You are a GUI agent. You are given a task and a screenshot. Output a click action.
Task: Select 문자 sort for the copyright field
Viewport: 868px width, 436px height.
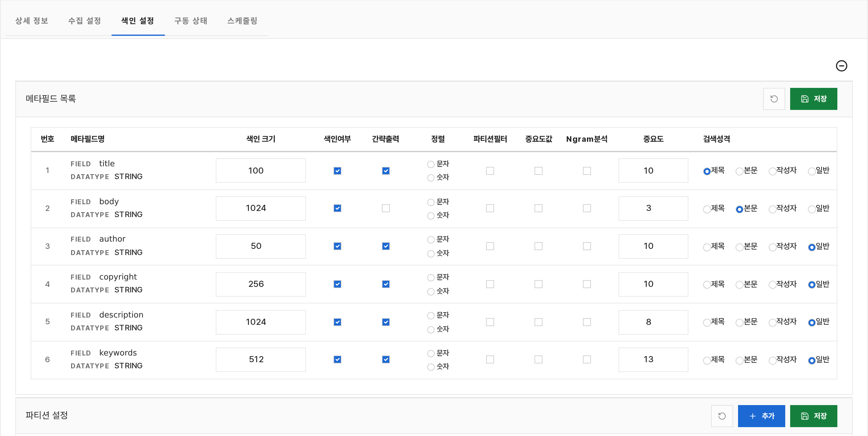tap(431, 278)
